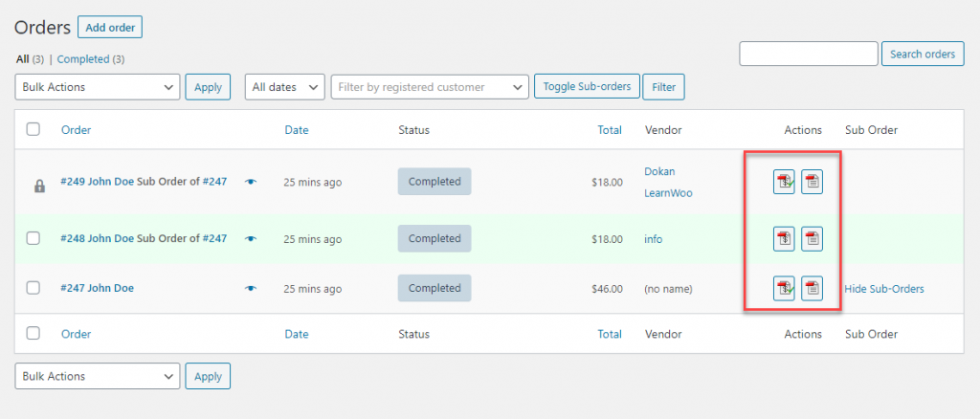The height and width of the screenshot is (419, 980).
Task: Open PDF invoice for order #249
Action: click(x=784, y=183)
